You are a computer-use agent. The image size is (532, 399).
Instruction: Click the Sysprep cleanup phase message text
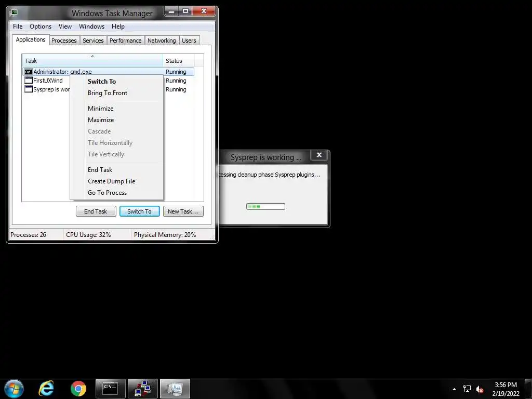point(269,175)
